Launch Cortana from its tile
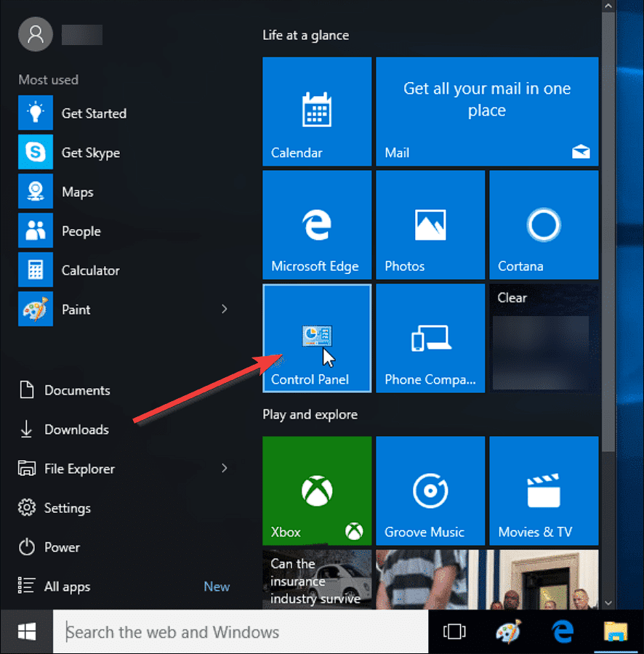This screenshot has width=644, height=654. click(x=543, y=225)
